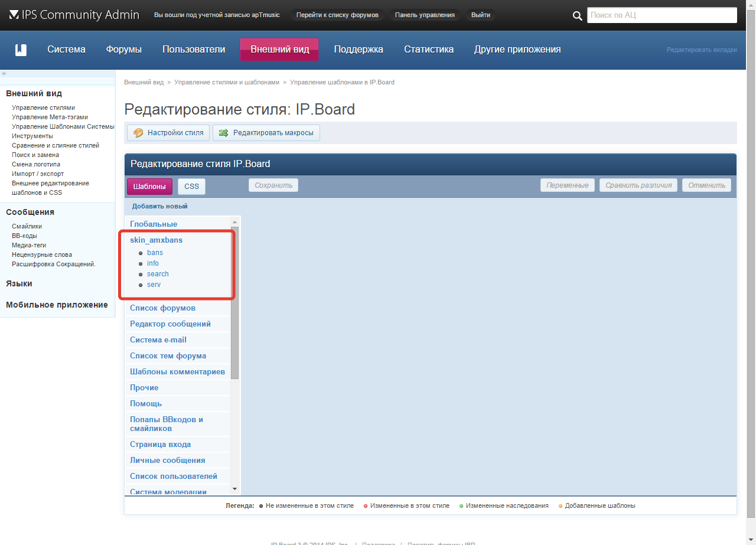Screen dimensions: 756x545
Task: Open Управление шаблонами в IP.Board breadcrumb
Action: [x=342, y=82]
